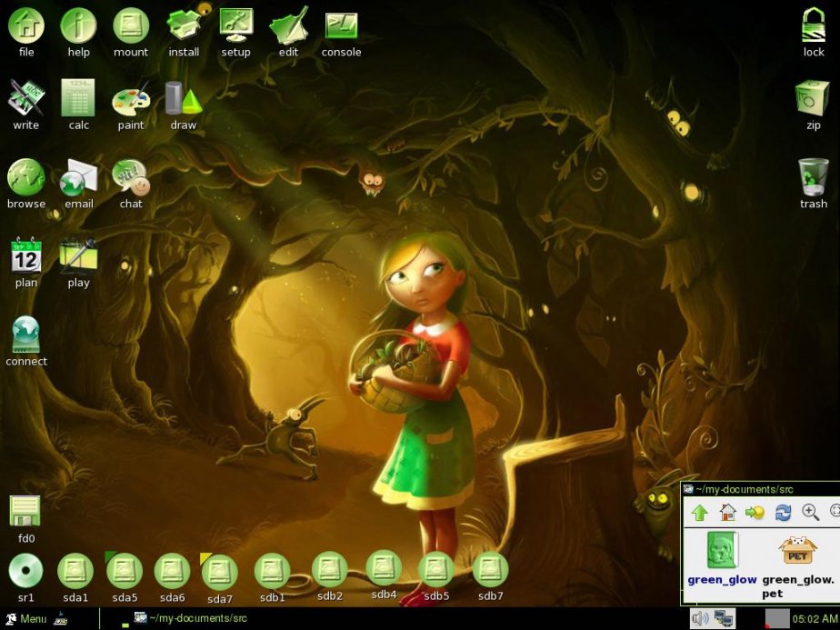840x630 pixels.
Task: Launch the setup wizard icon
Action: (x=235, y=25)
